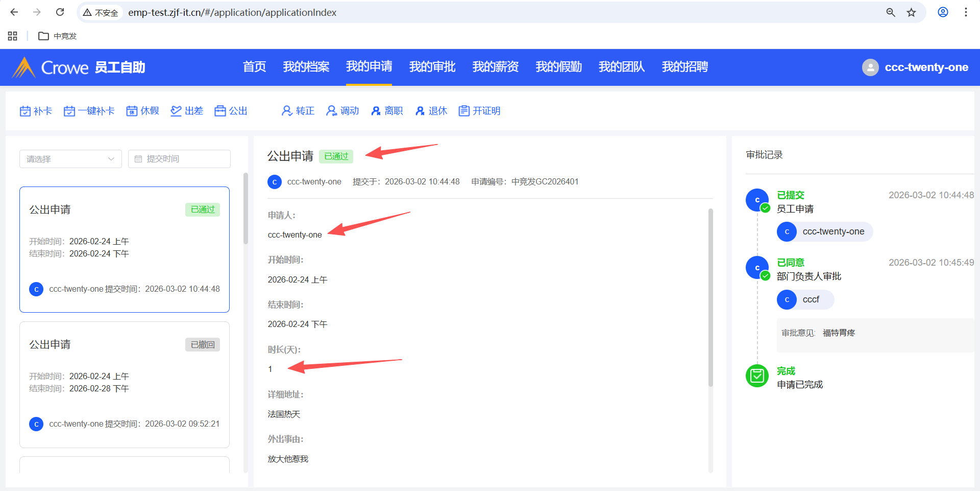Click the 审批记录 panel title

[x=764, y=155]
